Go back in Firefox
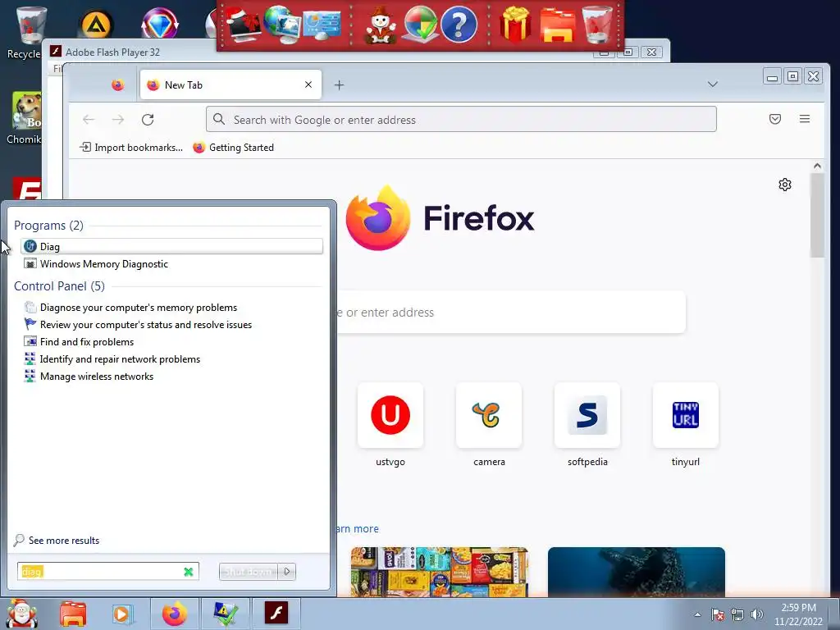The width and height of the screenshot is (840, 630). point(89,120)
